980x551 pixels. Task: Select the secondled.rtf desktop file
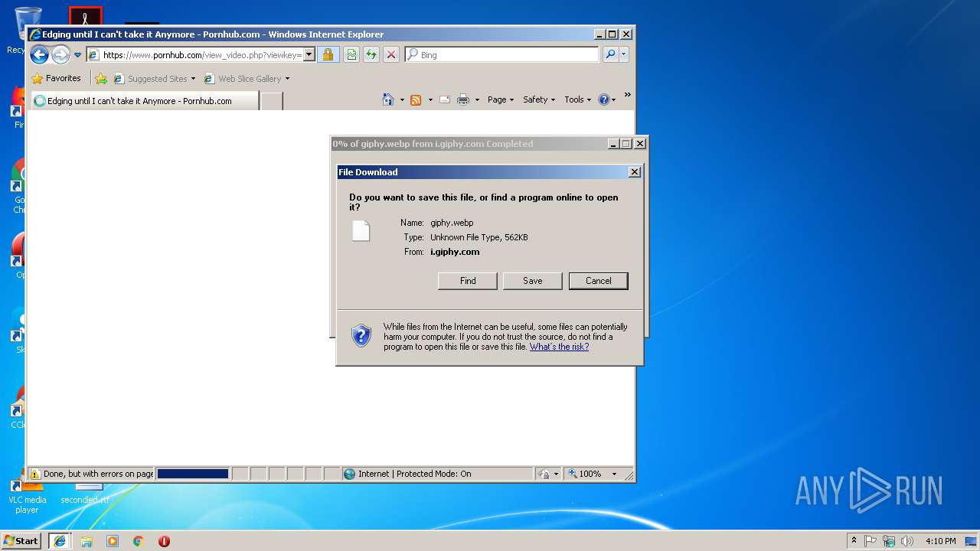point(85,494)
